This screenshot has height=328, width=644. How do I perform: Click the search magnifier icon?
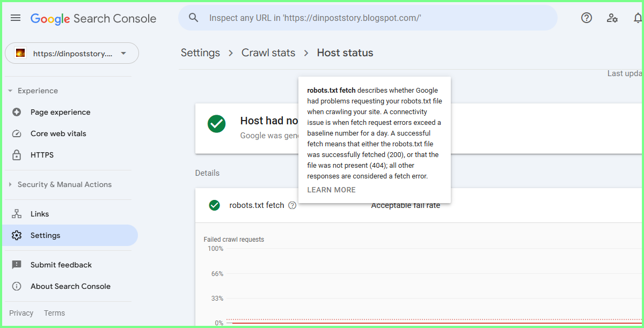pyautogui.click(x=194, y=18)
